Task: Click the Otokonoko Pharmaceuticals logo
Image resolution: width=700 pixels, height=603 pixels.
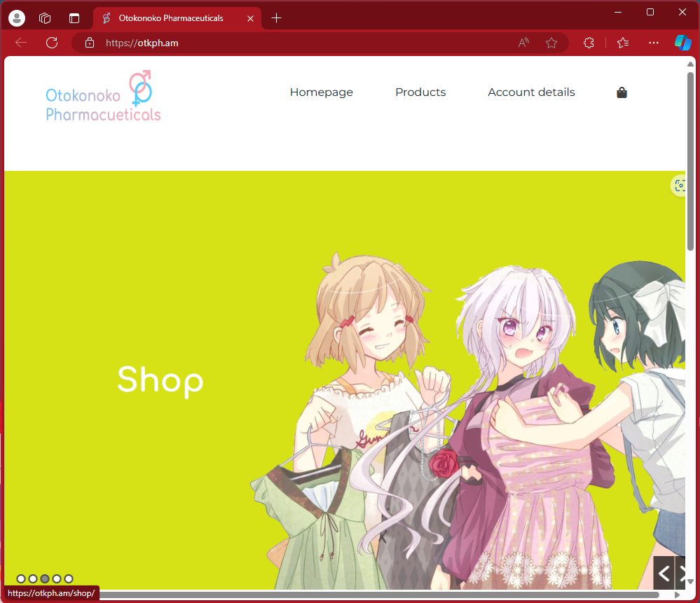Action: click(104, 97)
